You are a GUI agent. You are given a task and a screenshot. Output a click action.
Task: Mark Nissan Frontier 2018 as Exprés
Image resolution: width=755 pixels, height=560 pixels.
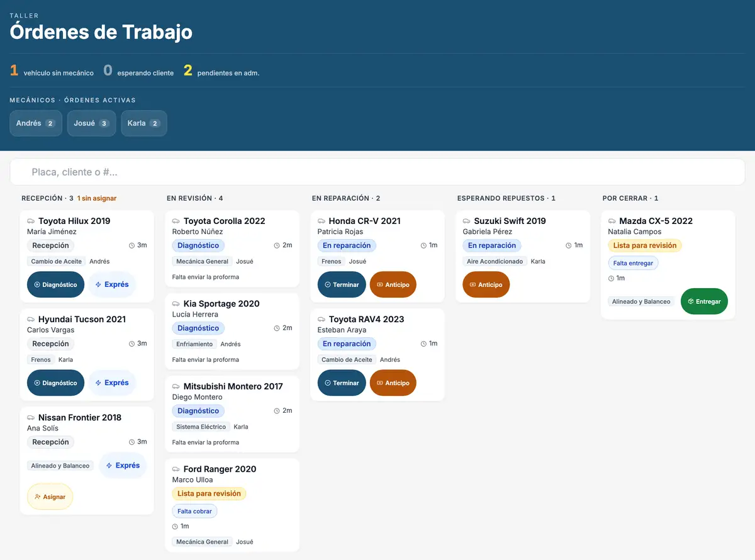(x=123, y=466)
